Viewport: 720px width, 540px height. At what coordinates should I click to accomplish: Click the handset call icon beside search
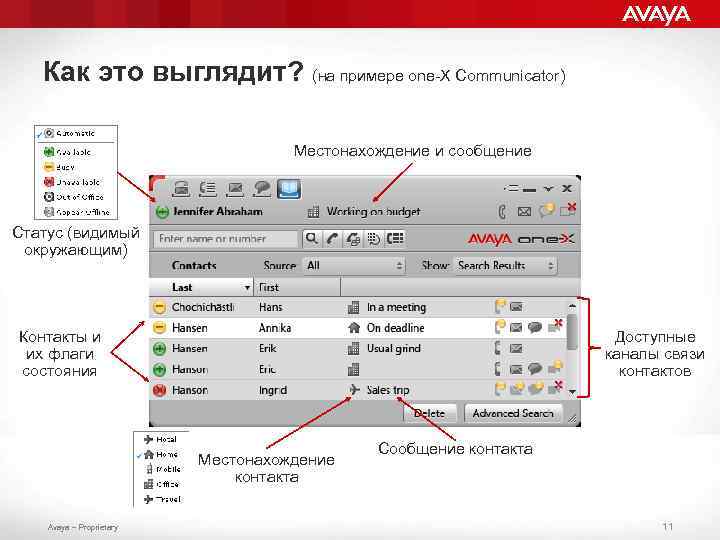332,239
